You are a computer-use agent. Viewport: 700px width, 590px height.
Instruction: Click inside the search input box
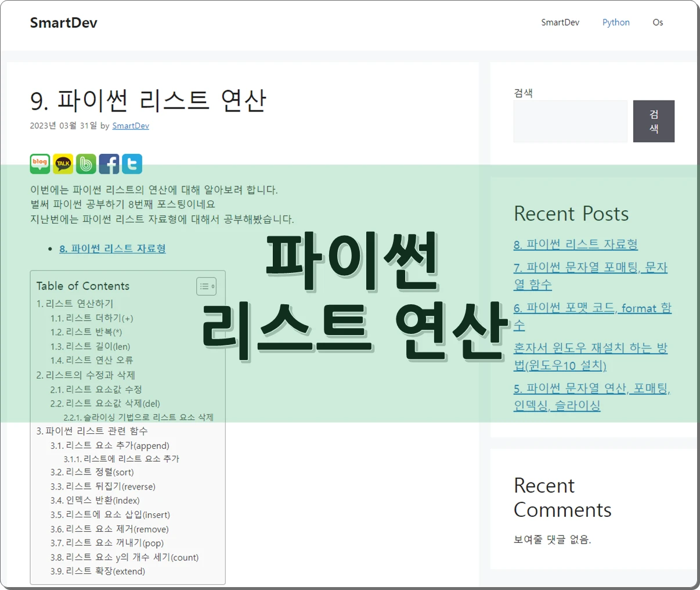570,121
